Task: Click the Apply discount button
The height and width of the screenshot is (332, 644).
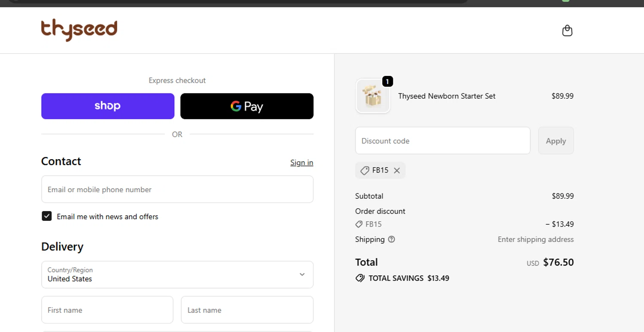Action: [x=556, y=141]
